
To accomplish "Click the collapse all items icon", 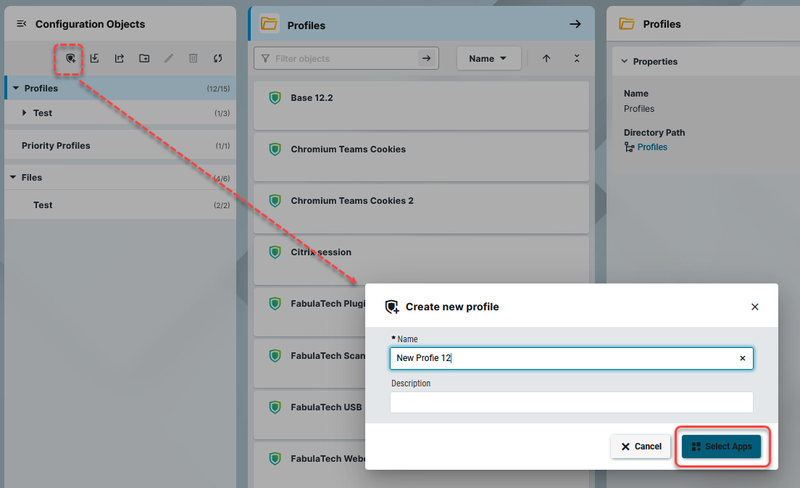I will click(x=577, y=59).
